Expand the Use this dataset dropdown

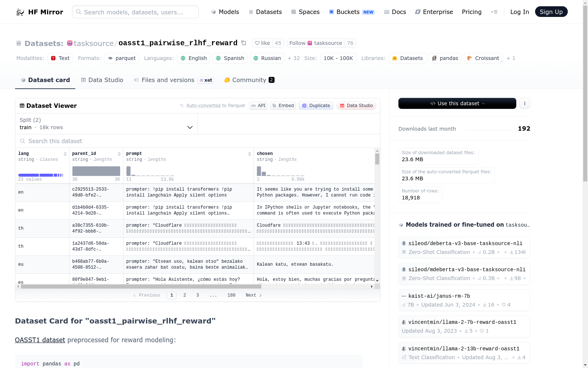[457, 103]
